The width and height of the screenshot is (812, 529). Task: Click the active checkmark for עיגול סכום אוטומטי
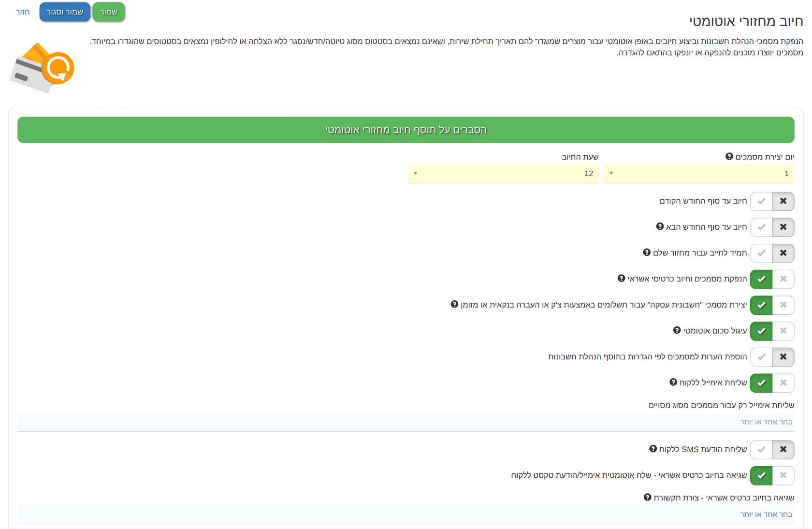tap(761, 331)
